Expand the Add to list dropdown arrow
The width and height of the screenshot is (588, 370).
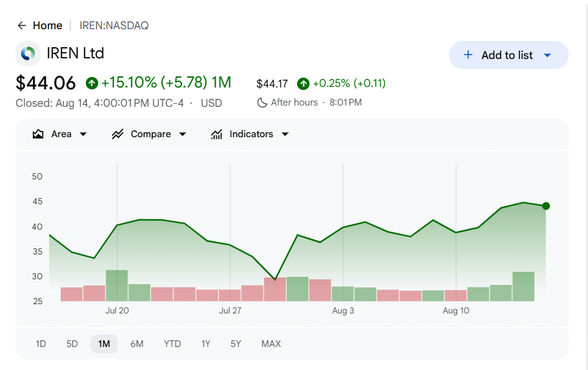click(x=548, y=55)
